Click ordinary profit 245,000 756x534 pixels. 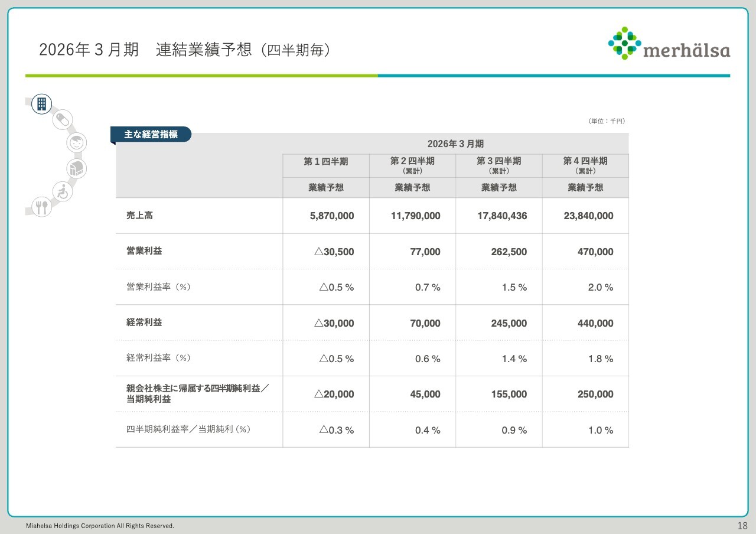(509, 323)
